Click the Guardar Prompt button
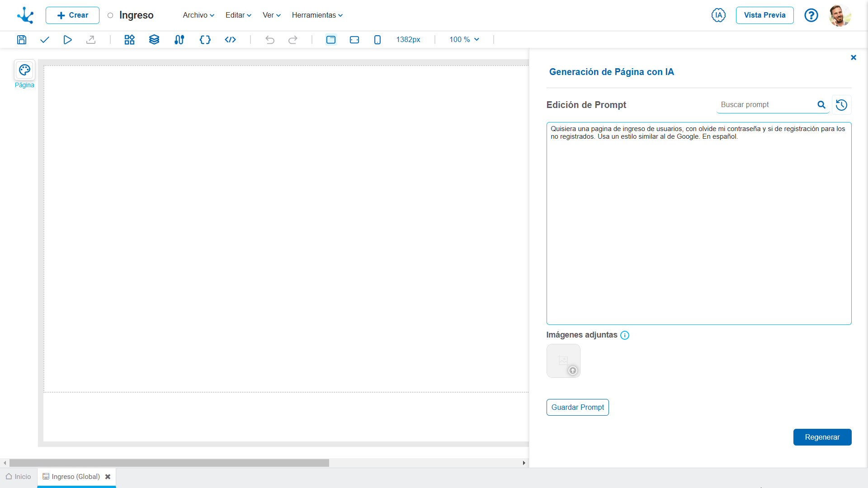The height and width of the screenshot is (488, 868). tap(577, 408)
